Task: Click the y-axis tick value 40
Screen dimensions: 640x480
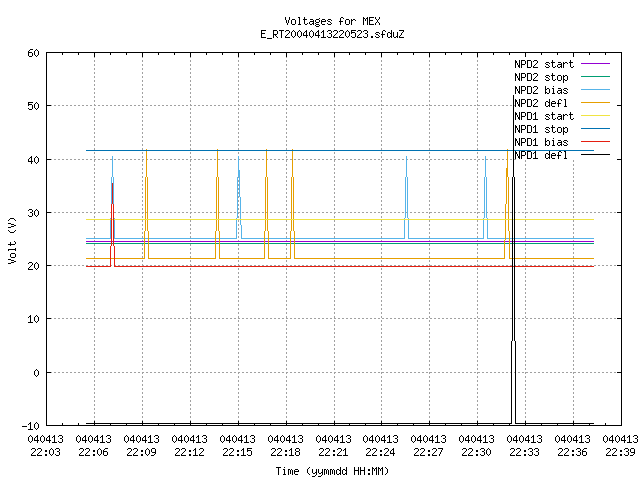Action: (33, 160)
